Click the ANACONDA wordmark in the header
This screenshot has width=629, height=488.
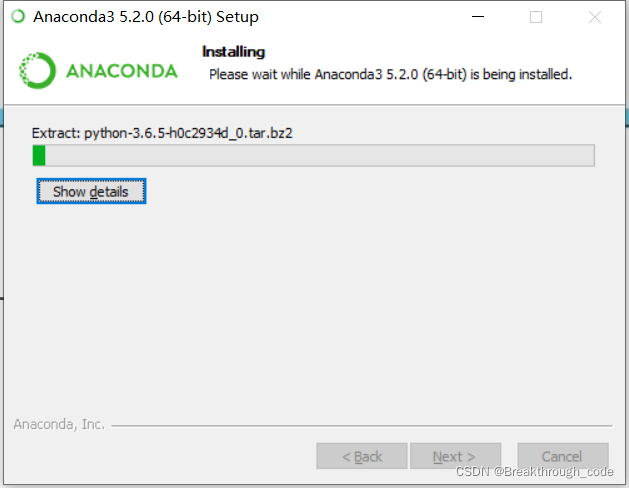pos(122,71)
